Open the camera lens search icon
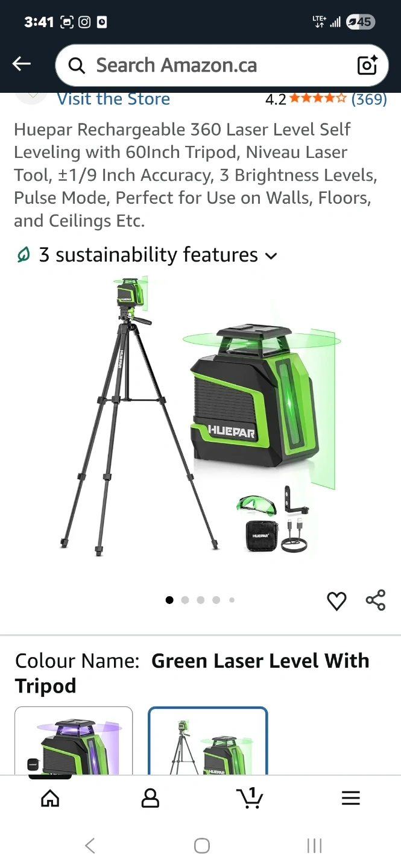This screenshot has height=868, width=401. 367,65
